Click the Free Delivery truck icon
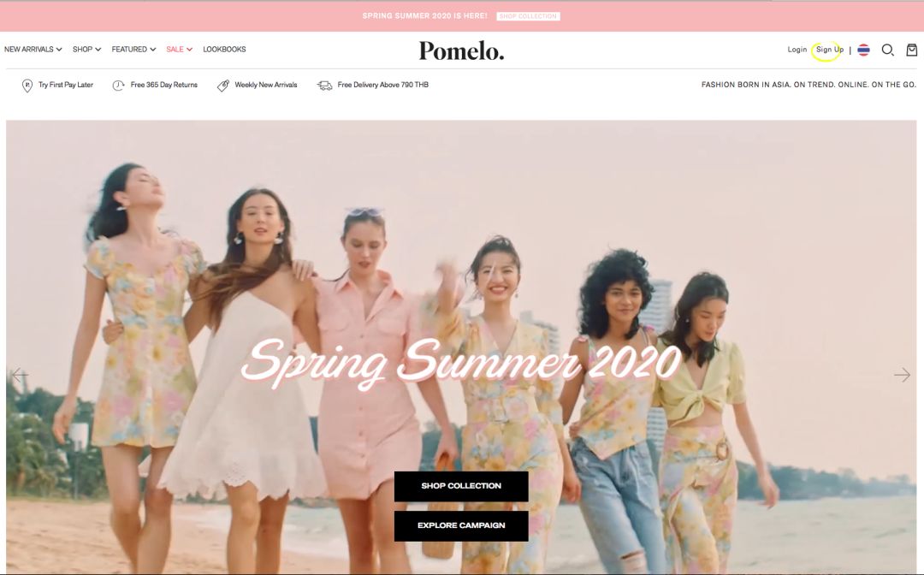Viewport: 924px width, 575px height. pos(325,86)
